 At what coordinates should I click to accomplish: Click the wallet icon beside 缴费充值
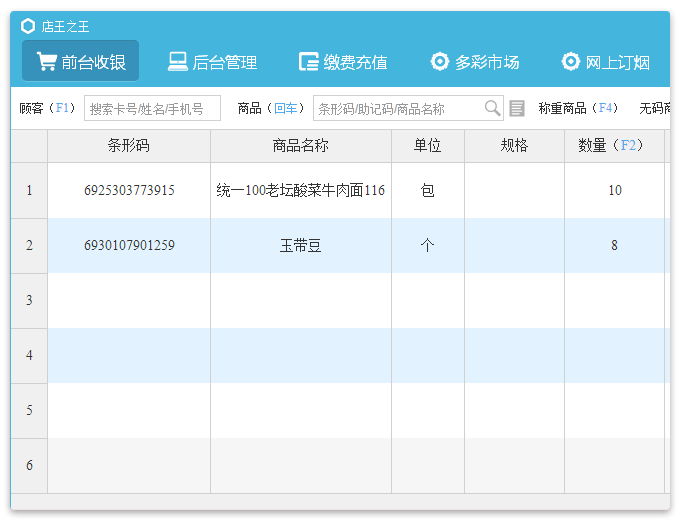pyautogui.click(x=309, y=62)
